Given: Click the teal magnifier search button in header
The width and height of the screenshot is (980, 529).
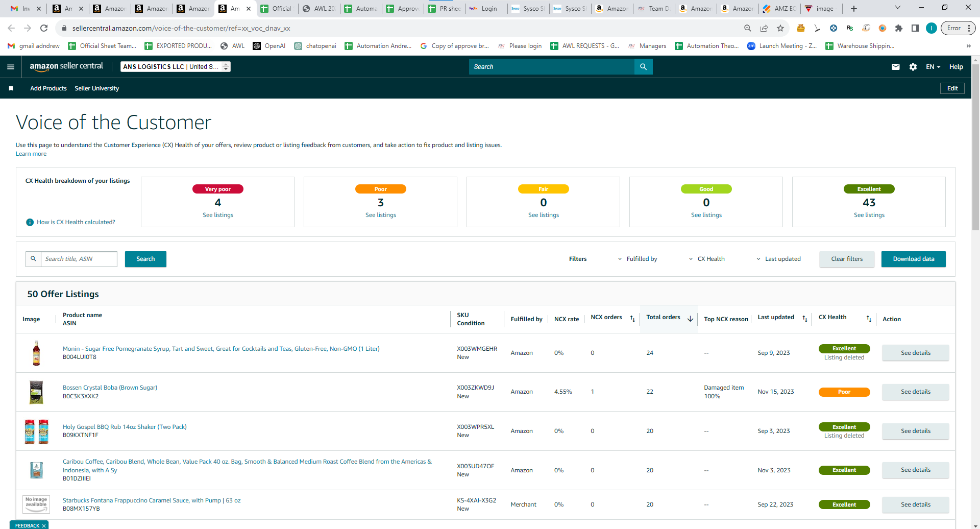Looking at the screenshot, I should pyautogui.click(x=643, y=67).
